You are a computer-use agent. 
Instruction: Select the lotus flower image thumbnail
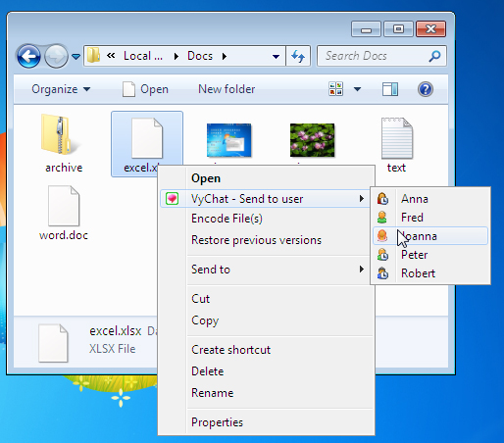click(x=312, y=140)
